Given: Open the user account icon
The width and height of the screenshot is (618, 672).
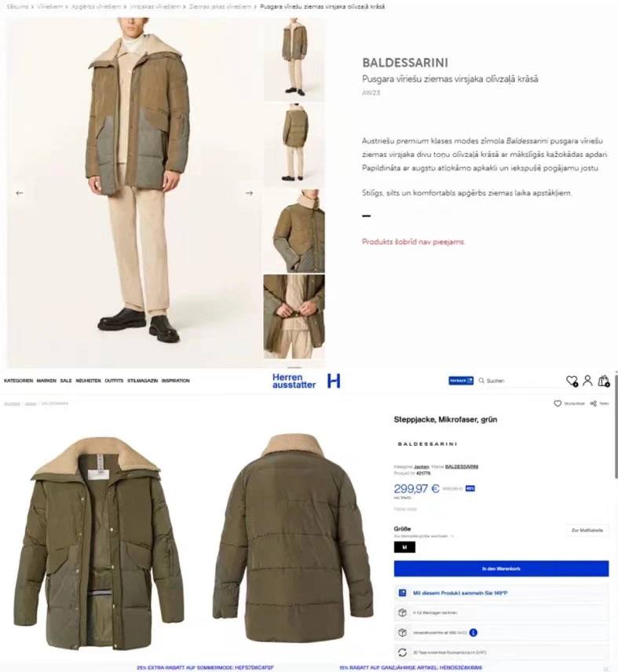Looking at the screenshot, I should (x=587, y=381).
